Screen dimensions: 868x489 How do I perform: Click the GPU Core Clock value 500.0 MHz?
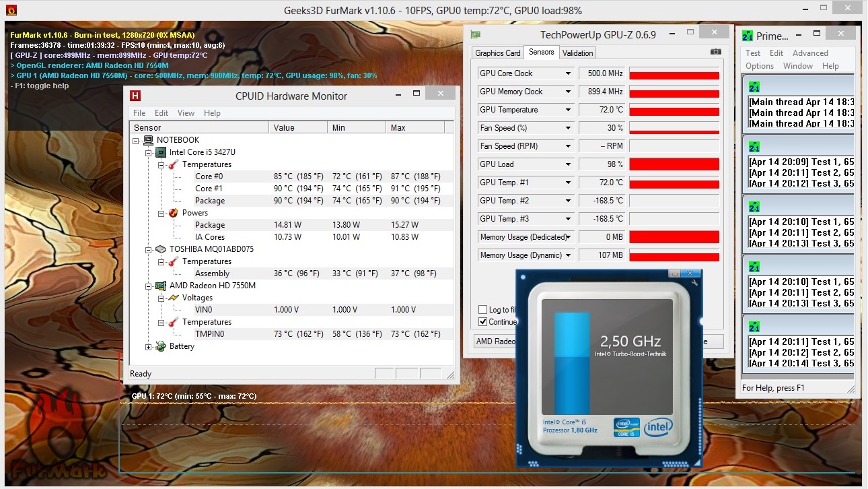[x=602, y=73]
